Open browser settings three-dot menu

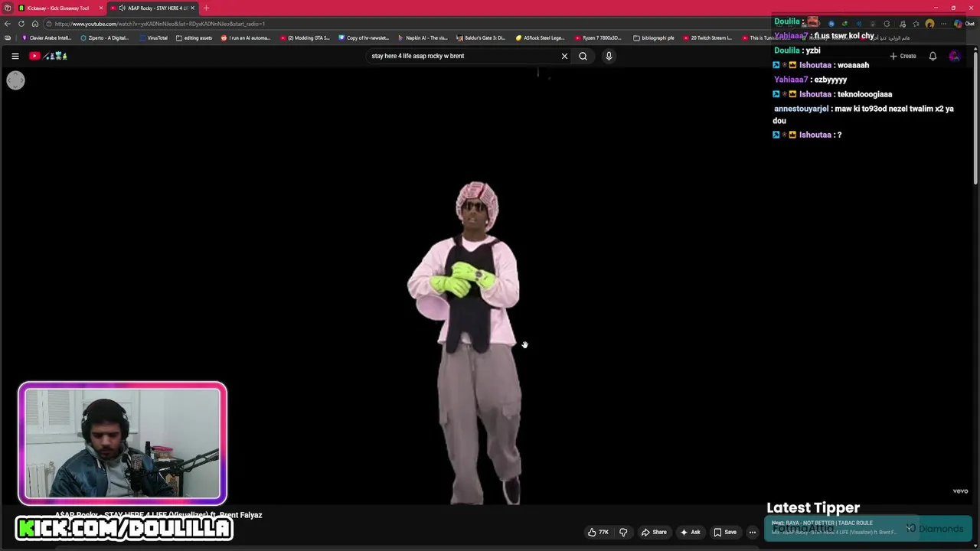pyautogui.click(x=943, y=24)
